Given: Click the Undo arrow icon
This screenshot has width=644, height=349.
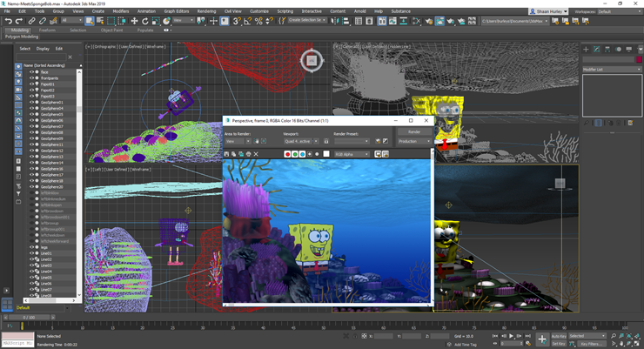Looking at the screenshot, I should click(x=8, y=21).
